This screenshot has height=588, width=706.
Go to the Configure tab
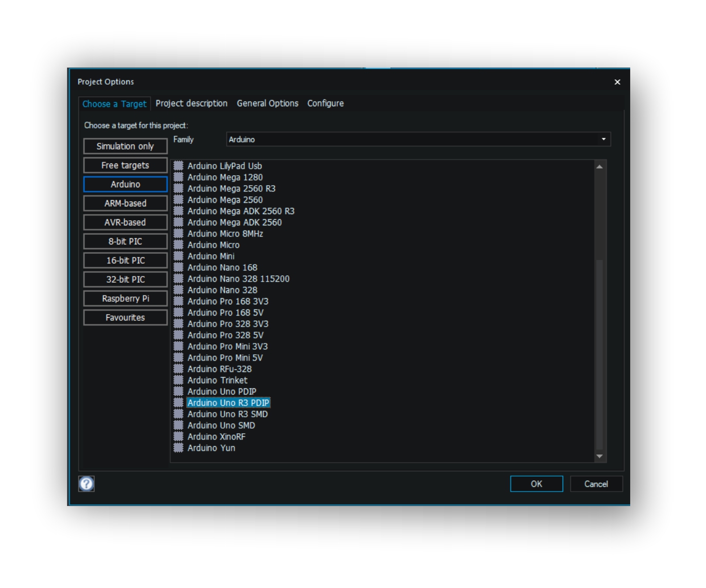click(x=325, y=103)
